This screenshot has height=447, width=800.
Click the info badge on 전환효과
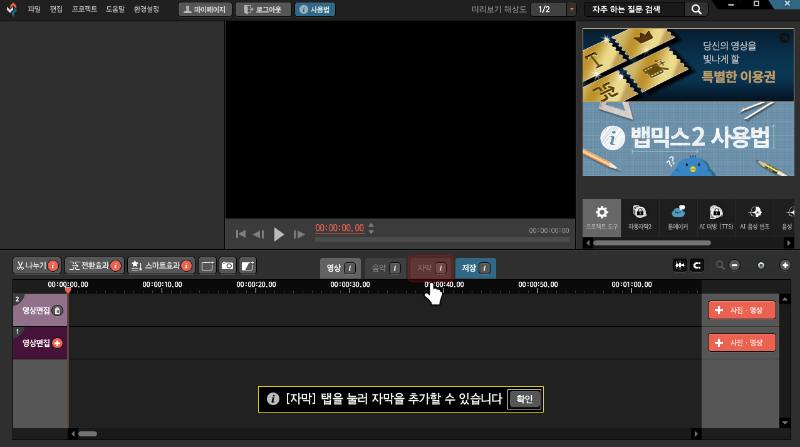click(x=116, y=266)
